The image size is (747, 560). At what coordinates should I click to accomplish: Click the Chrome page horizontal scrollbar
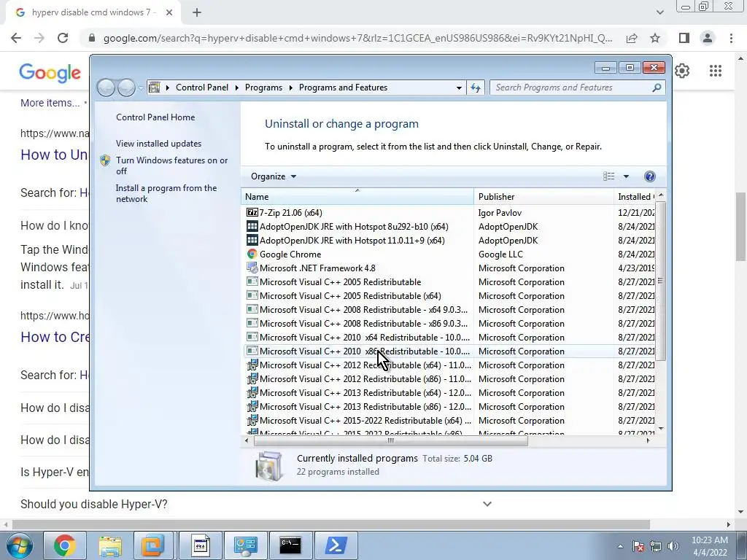[x=331, y=524]
